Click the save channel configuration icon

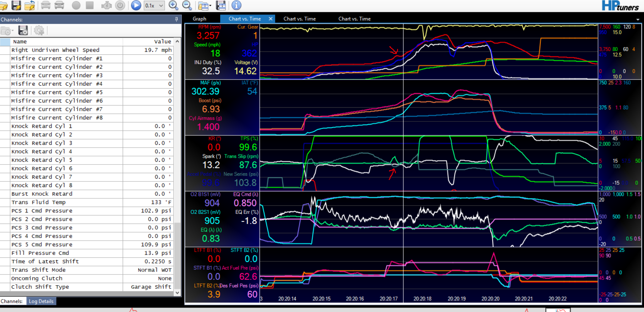click(23, 31)
